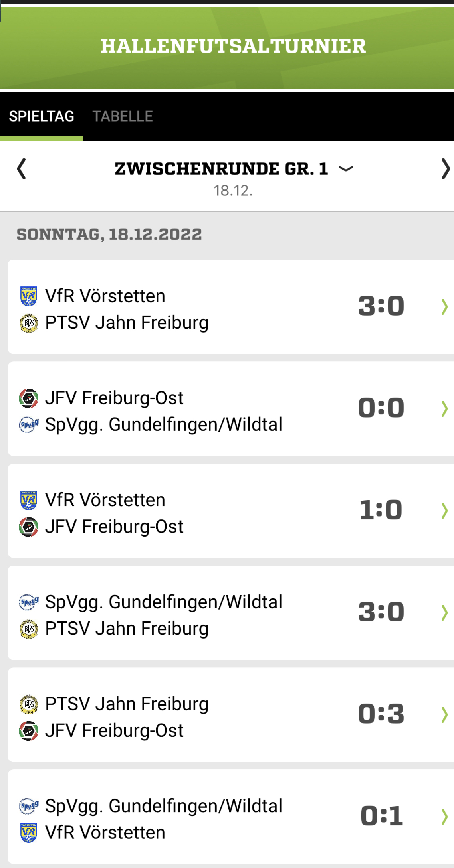Go to previous round with left arrow

22,169
